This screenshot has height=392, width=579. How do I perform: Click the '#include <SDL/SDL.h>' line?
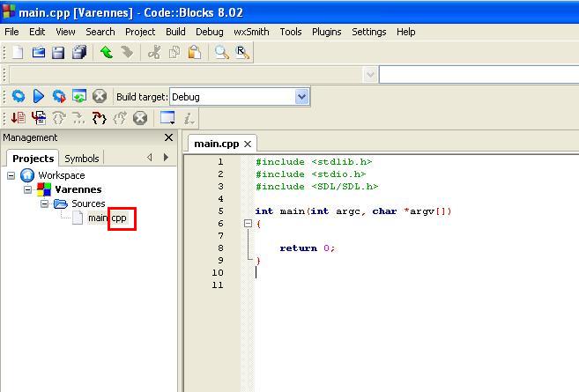[x=317, y=187]
